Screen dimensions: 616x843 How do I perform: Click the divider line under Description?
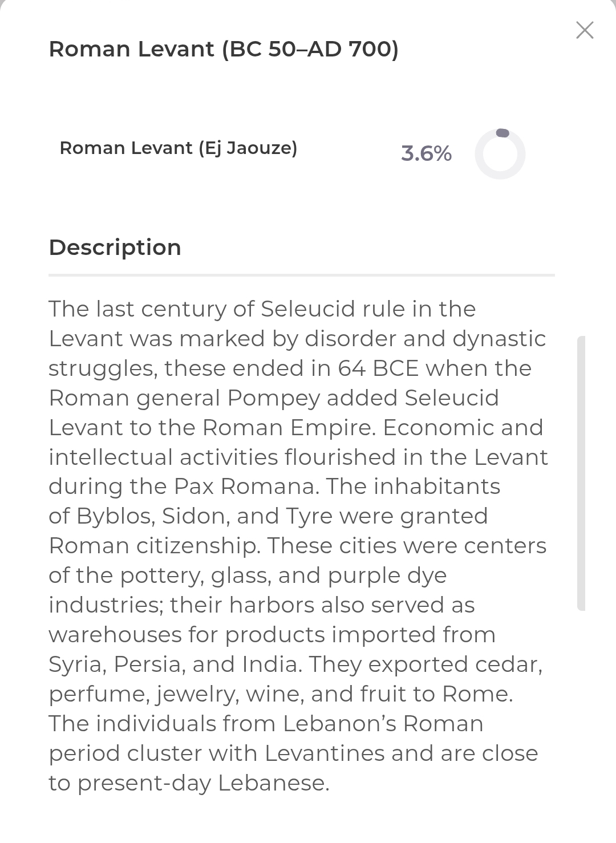coord(301,275)
